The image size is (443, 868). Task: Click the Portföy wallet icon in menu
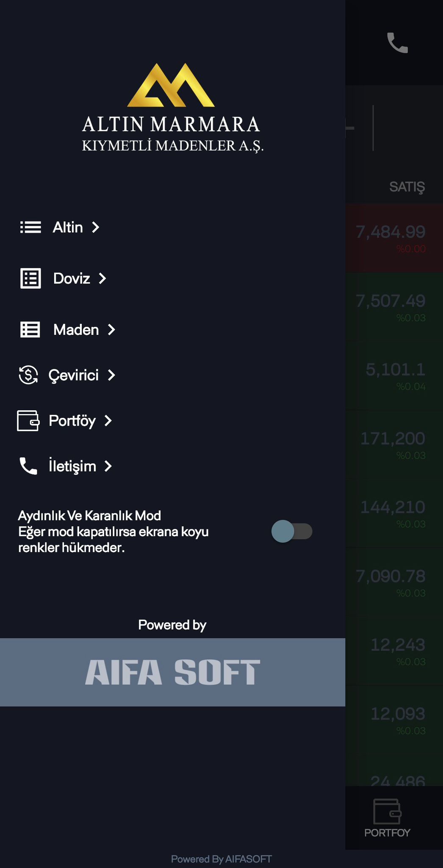click(28, 421)
